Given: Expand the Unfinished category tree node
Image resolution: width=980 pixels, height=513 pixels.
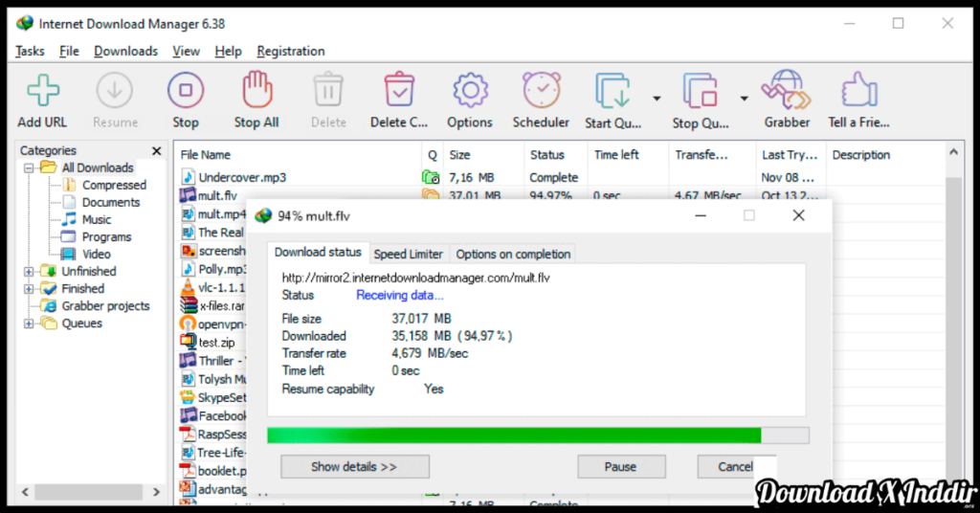Looking at the screenshot, I should [29, 272].
